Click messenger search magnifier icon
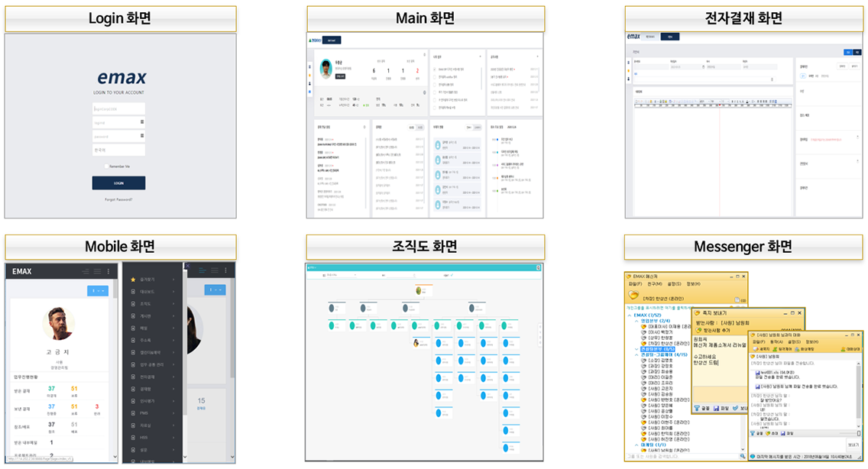This screenshot has width=868, height=469. pyautogui.click(x=743, y=456)
